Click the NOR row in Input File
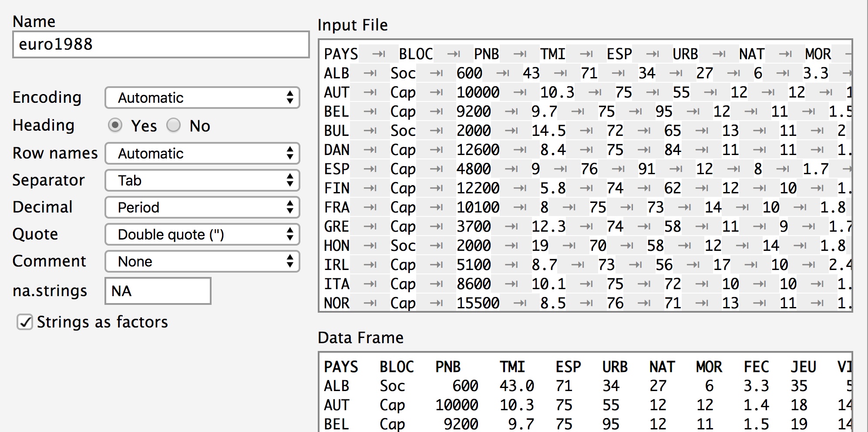 point(336,303)
